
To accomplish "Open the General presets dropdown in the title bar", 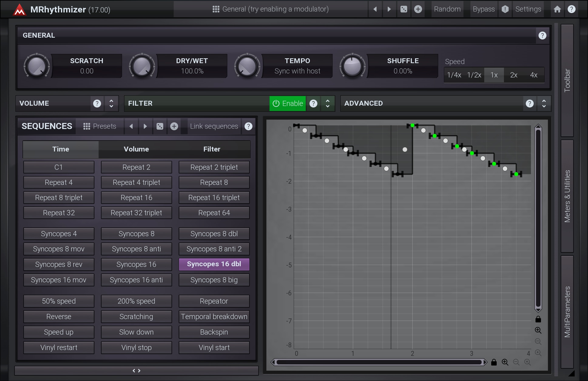I will [270, 9].
